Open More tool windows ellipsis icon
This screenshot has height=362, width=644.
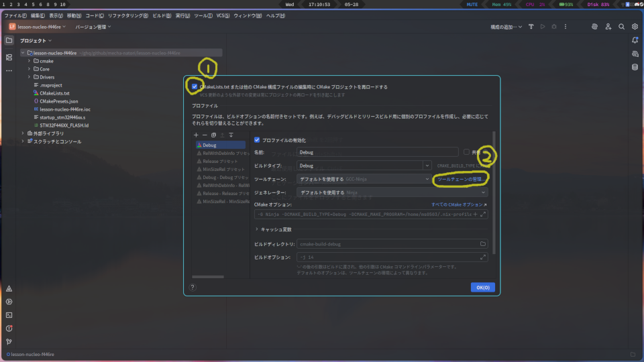coord(9,70)
